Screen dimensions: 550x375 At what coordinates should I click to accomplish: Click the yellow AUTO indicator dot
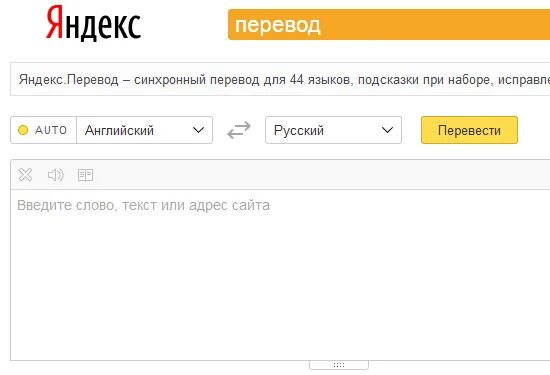click(x=23, y=130)
